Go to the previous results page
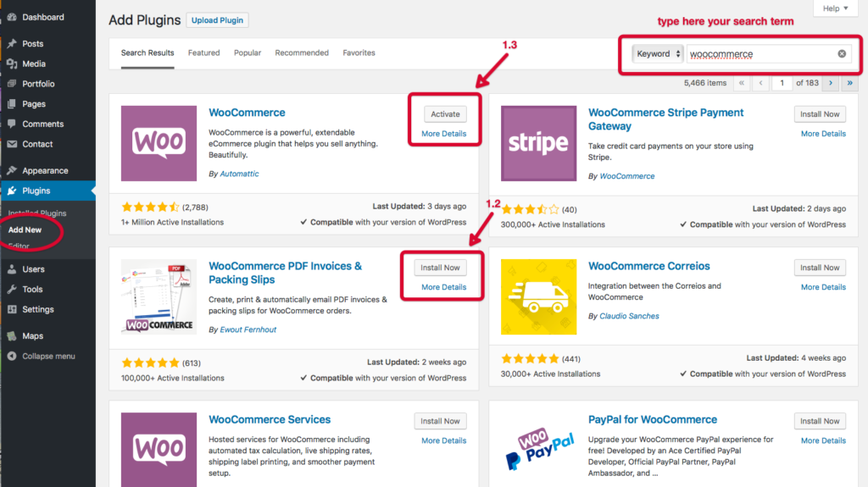Viewport: 868px width, 487px height. [x=761, y=83]
